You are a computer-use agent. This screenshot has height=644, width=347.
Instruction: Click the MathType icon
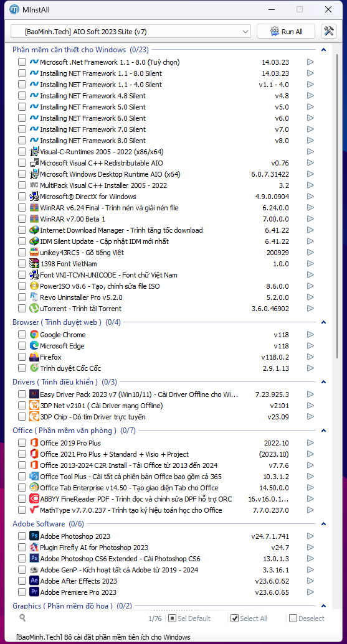34,510
